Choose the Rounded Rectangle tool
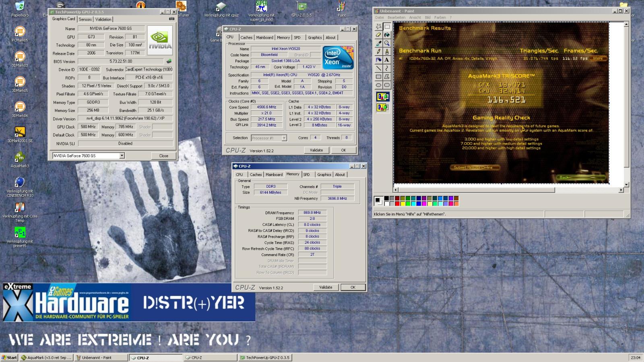644x362 pixels. click(x=387, y=85)
